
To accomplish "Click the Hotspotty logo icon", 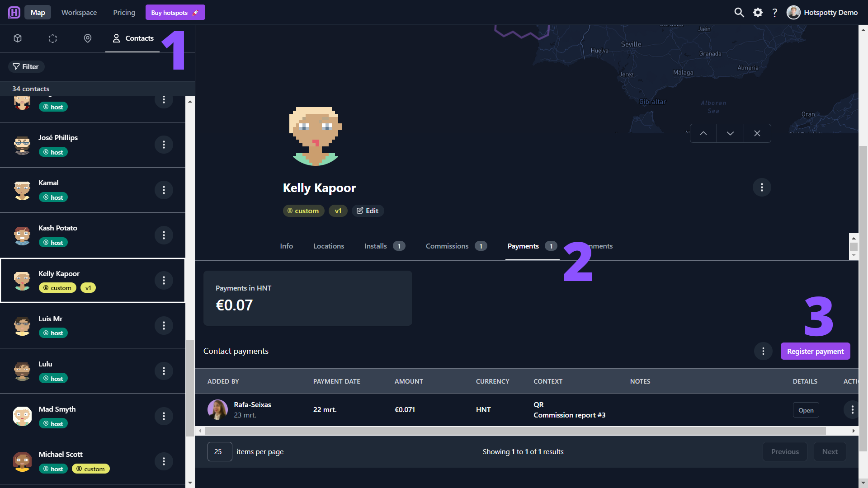I will (14, 12).
